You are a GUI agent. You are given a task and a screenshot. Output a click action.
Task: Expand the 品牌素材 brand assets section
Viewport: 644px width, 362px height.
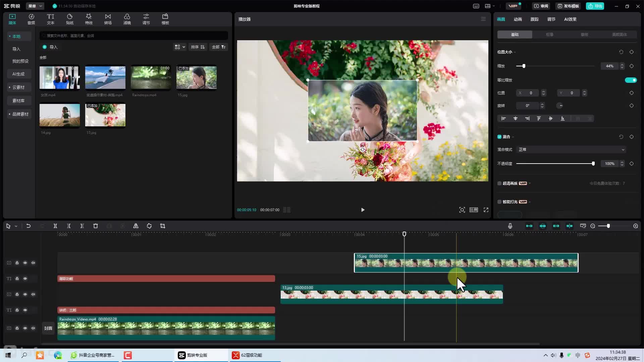pos(19,114)
